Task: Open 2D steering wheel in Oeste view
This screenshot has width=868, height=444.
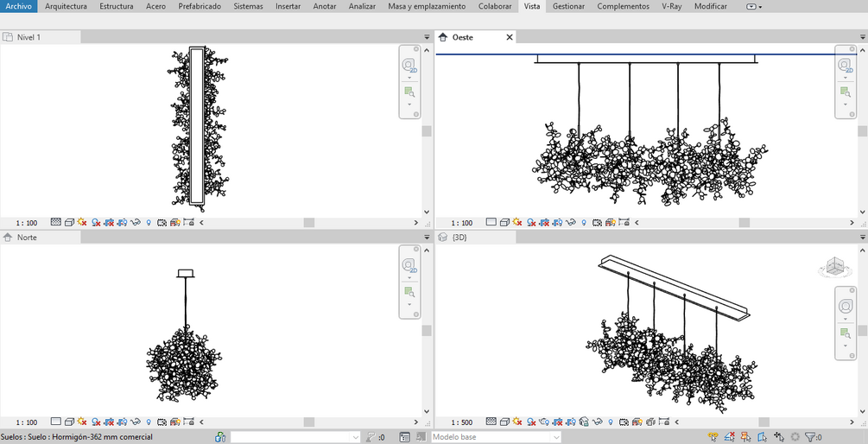Action: point(845,66)
